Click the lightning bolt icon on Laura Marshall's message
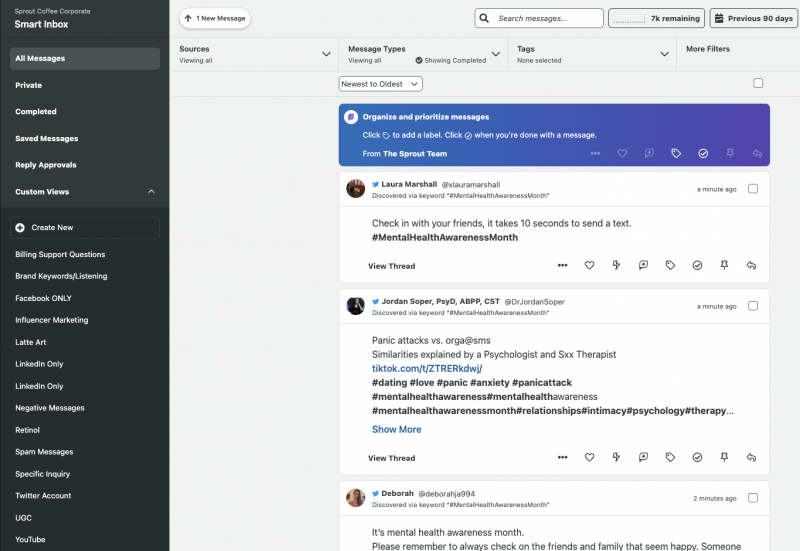Screen dimensions: 800x551 point(616,265)
